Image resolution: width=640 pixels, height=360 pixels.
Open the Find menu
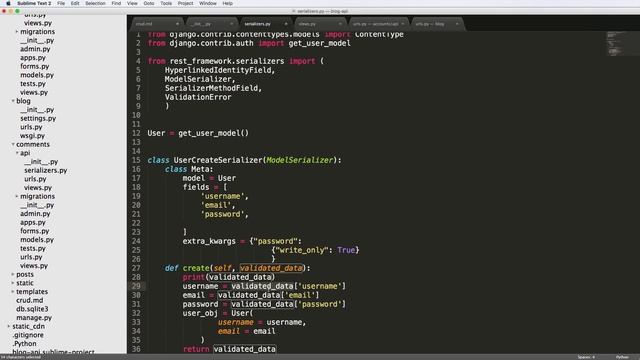116,3
